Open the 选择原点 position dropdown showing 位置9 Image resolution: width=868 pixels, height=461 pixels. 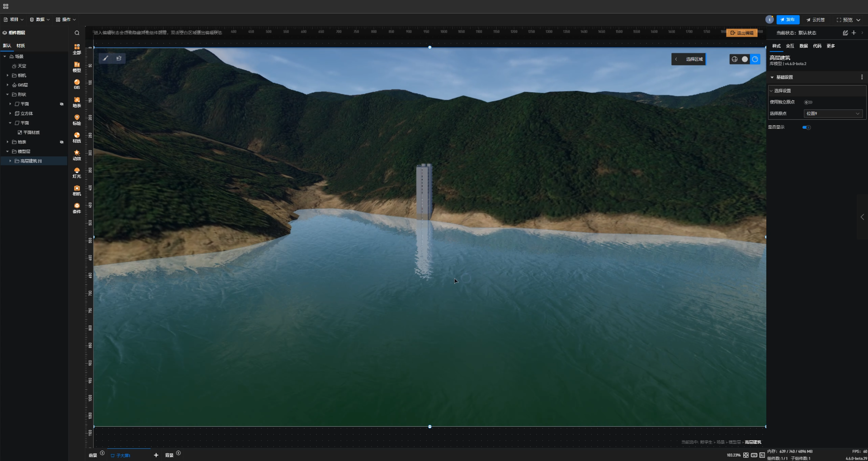coord(833,113)
